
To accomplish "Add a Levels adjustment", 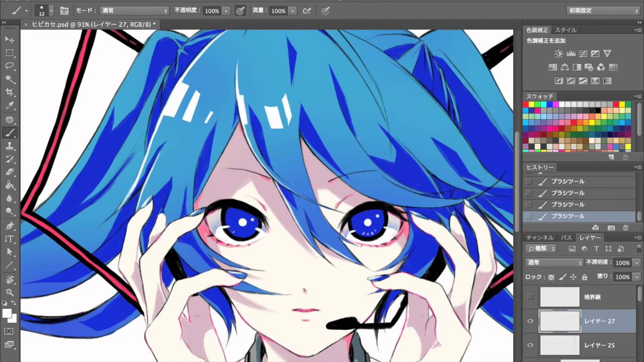I will click(x=571, y=54).
